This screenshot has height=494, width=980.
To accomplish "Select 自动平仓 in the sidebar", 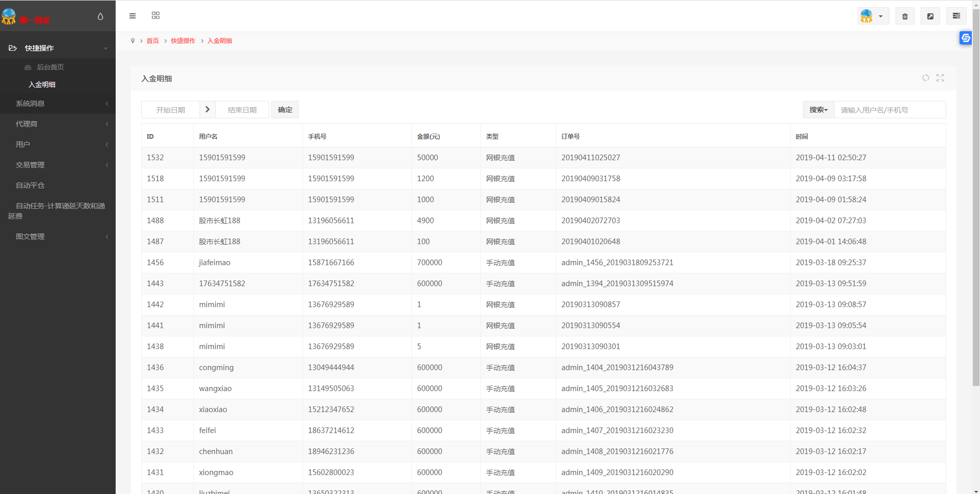I will 30,185.
